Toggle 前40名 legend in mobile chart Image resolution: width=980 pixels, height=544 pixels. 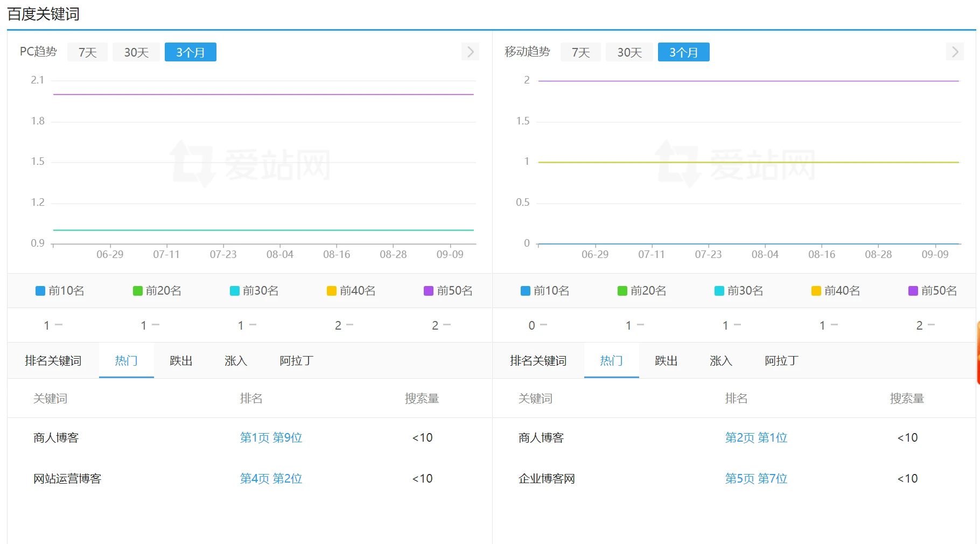836,291
